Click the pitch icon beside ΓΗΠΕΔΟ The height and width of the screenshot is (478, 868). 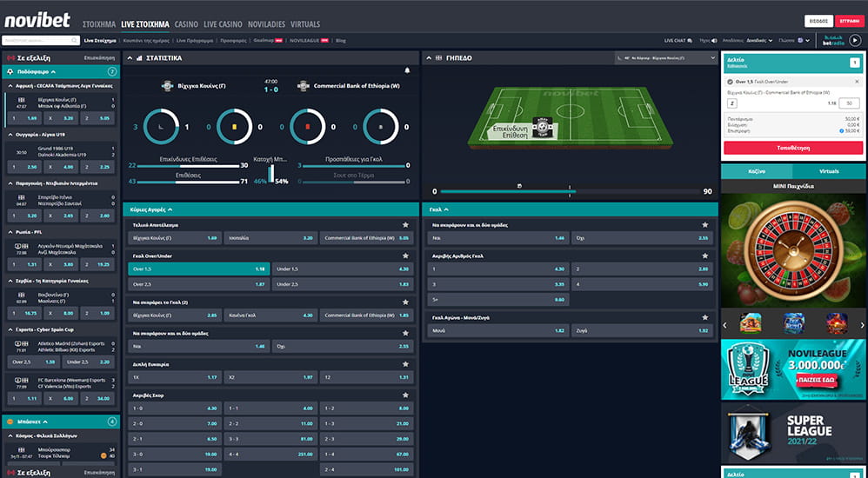[x=439, y=57]
